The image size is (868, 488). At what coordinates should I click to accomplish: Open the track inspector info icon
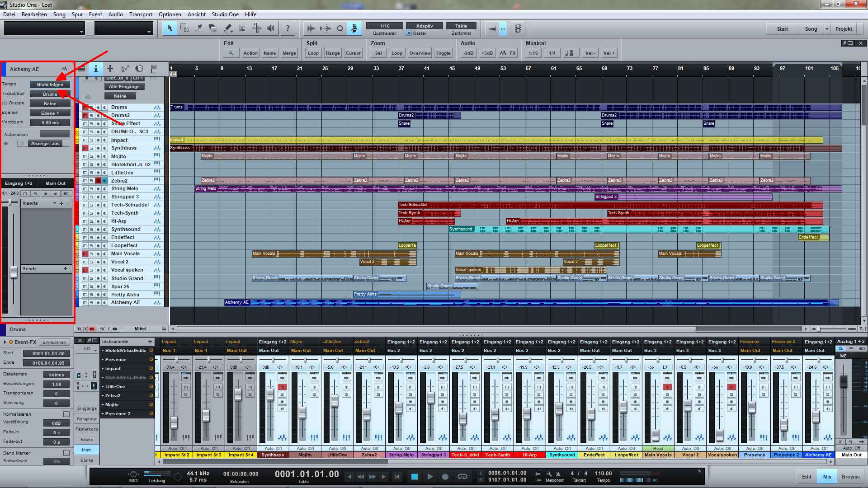95,69
